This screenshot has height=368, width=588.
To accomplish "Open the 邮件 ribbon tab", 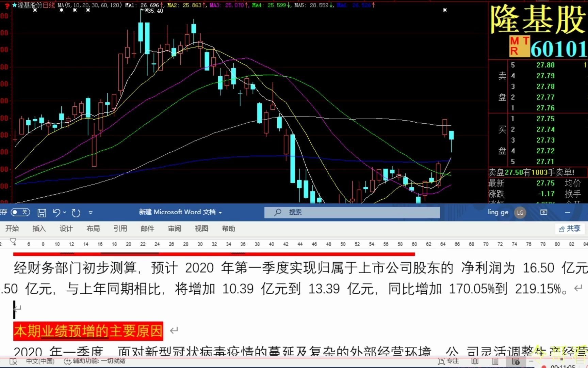I will pos(147,229).
